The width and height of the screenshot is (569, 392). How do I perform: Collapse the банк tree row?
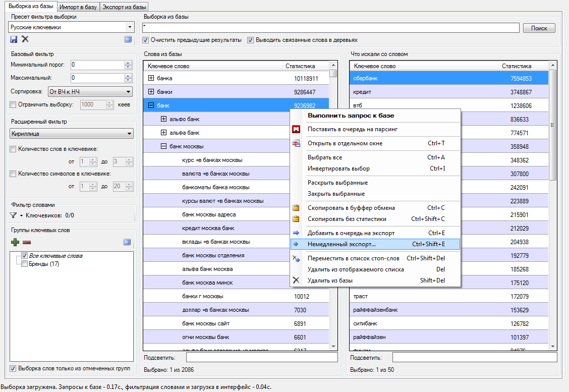[x=151, y=105]
